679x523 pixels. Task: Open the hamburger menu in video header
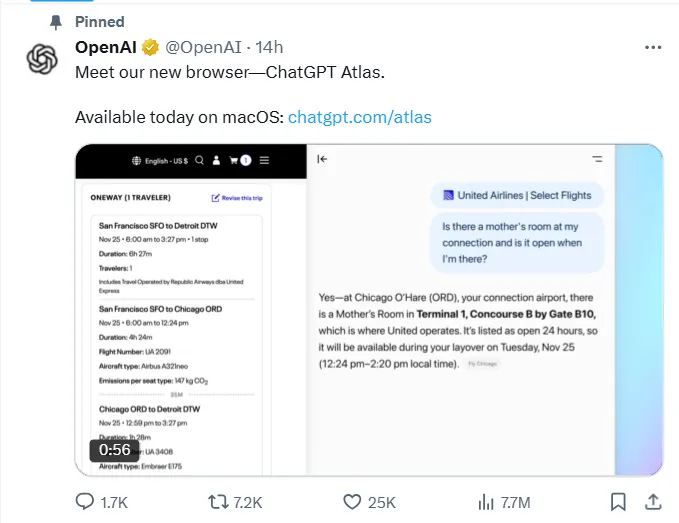click(x=264, y=160)
